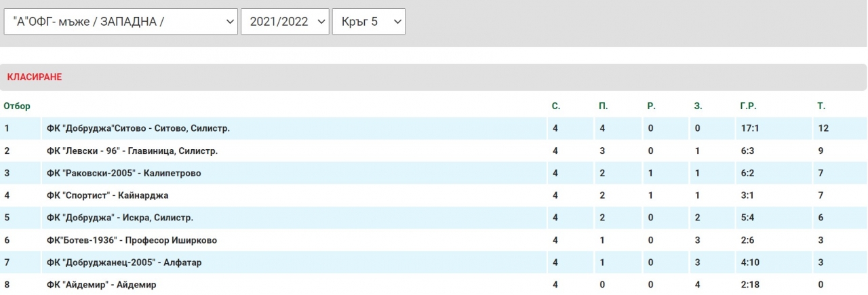Screen dimensions: 868x295
Task: Expand the 2021/2022 season dropdown
Action: pyautogui.click(x=285, y=22)
